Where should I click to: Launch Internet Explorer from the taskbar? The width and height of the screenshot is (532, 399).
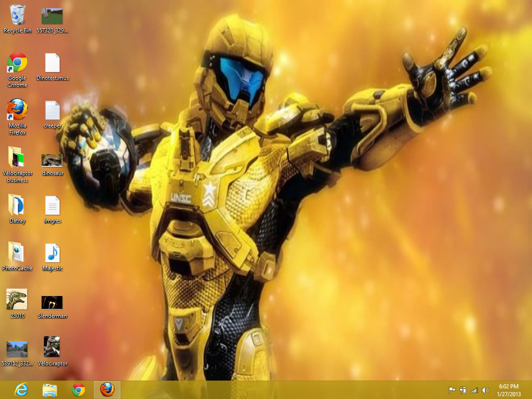coord(21,390)
